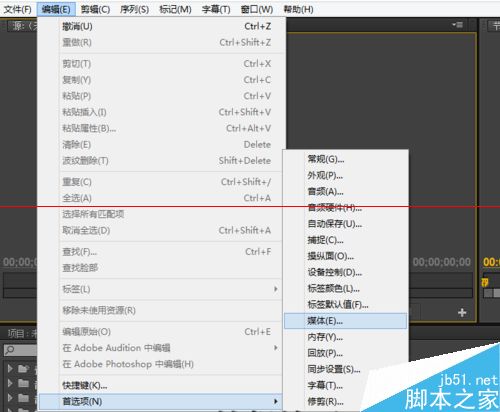Choose 撤消(U) from the edit menu
The width and height of the screenshot is (500, 412).
point(162,26)
